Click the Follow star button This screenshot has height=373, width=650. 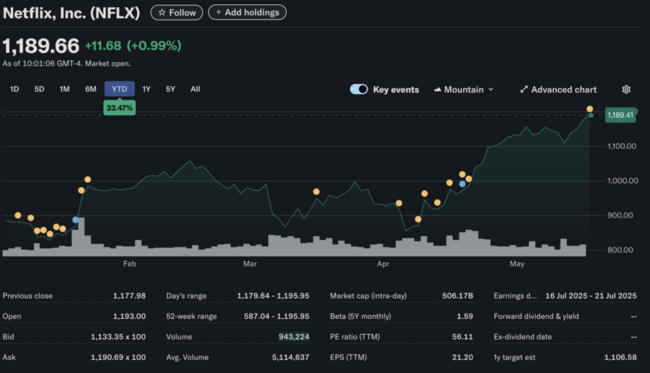(x=177, y=12)
